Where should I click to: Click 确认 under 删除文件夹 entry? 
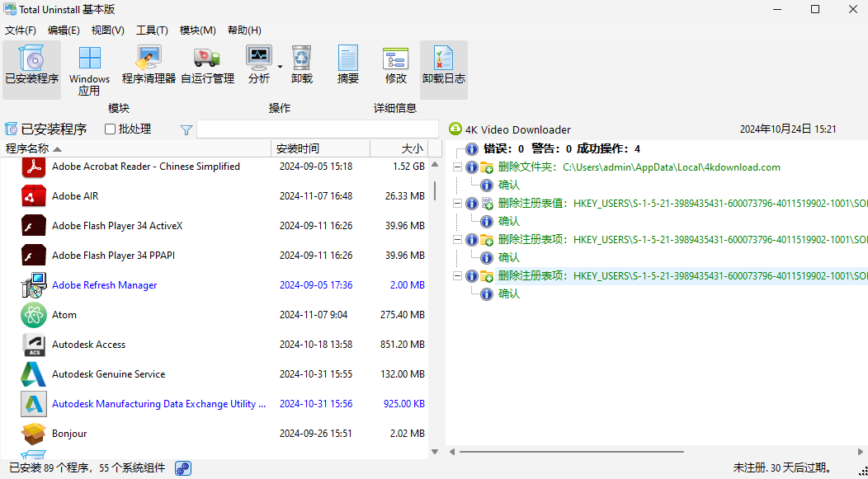509,185
